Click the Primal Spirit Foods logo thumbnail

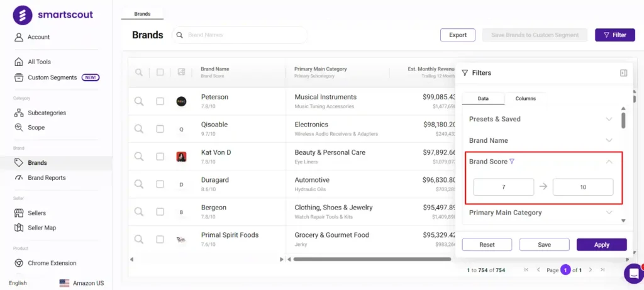click(182, 239)
